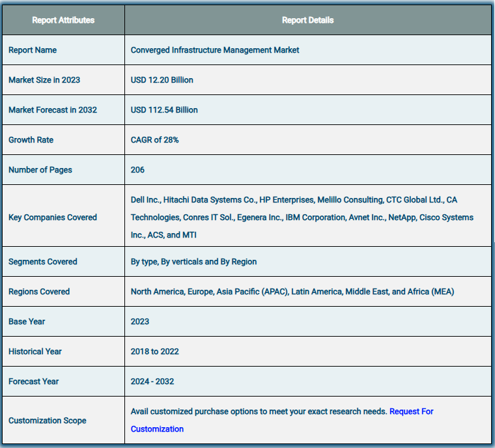Click the Regions Covered label
495x448 pixels.
39,292
